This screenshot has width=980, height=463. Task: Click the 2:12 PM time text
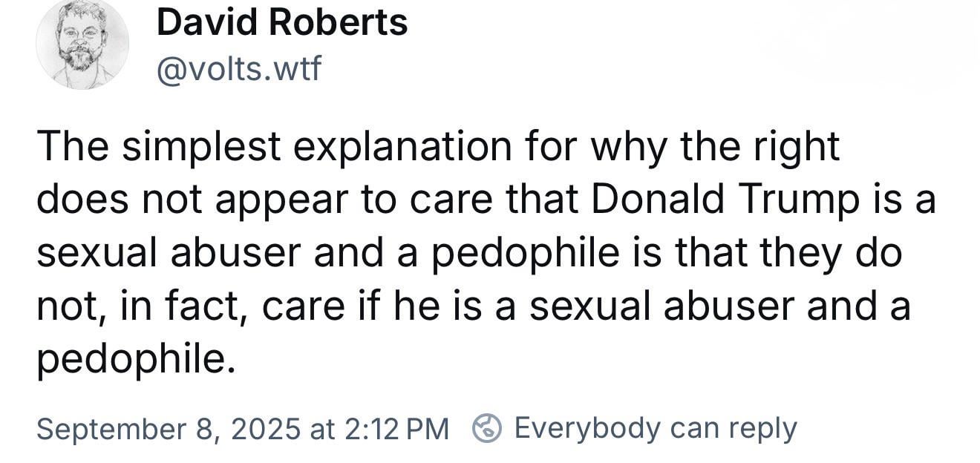(396, 429)
